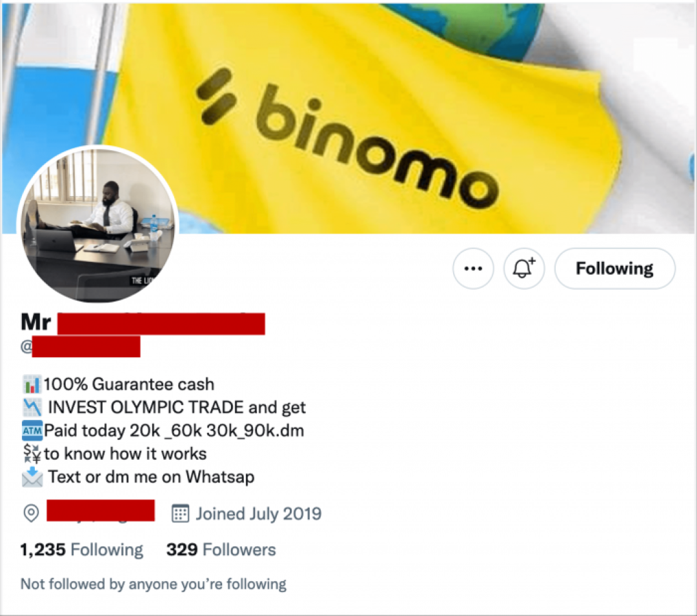This screenshot has width=697, height=616.
Task: Turn on notifications with the bell icon
Action: click(523, 268)
